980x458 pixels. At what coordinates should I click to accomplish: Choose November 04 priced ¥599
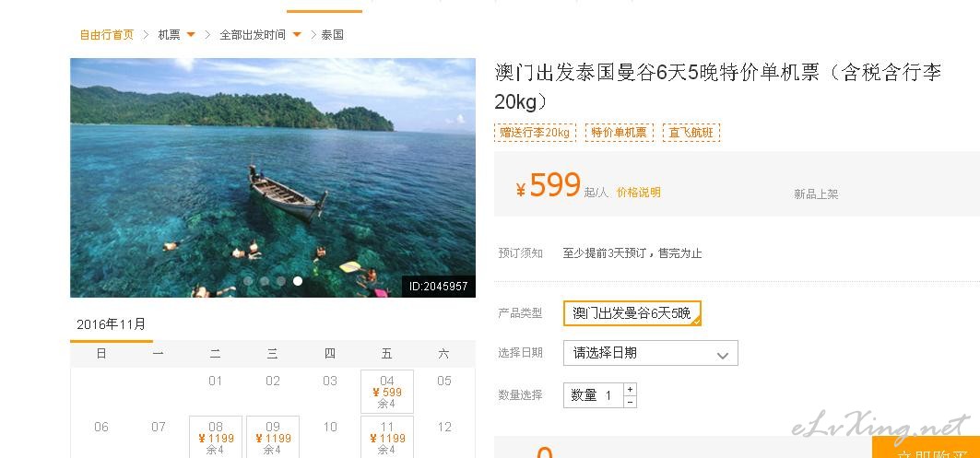click(387, 392)
